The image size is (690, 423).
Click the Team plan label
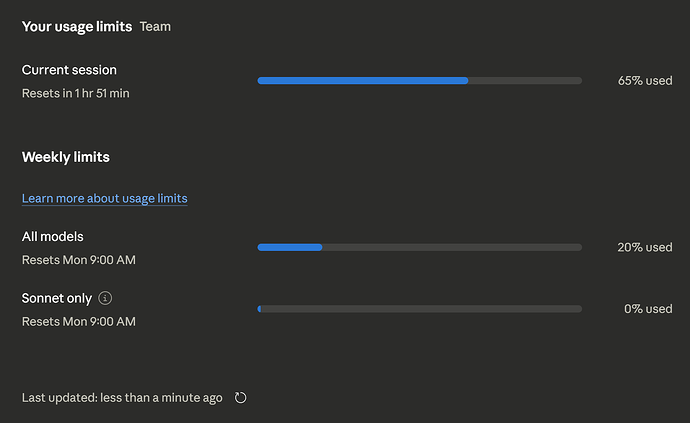[155, 27]
